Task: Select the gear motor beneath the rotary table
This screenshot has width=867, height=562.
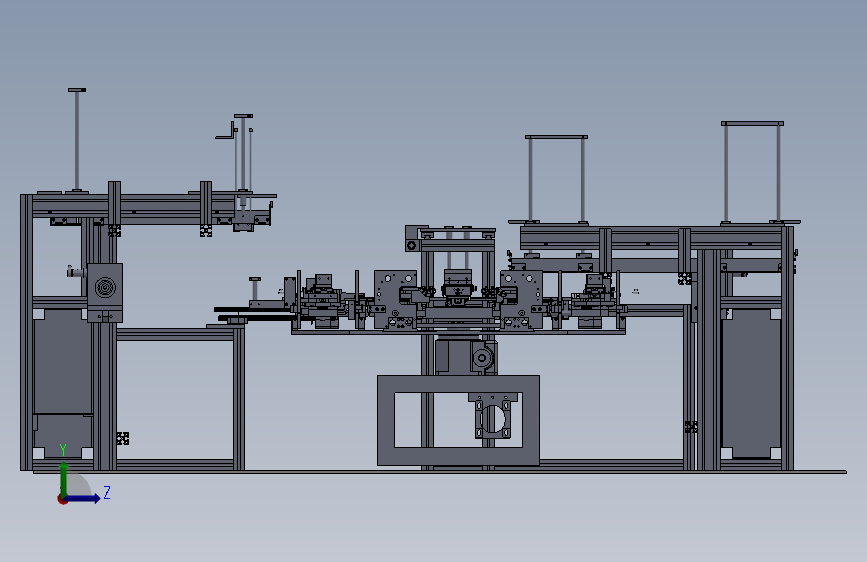Action: point(466,356)
